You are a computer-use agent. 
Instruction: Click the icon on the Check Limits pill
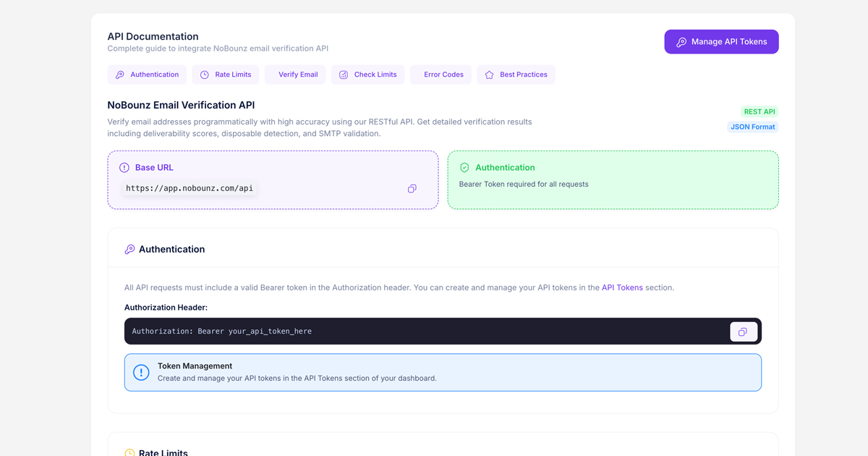344,75
